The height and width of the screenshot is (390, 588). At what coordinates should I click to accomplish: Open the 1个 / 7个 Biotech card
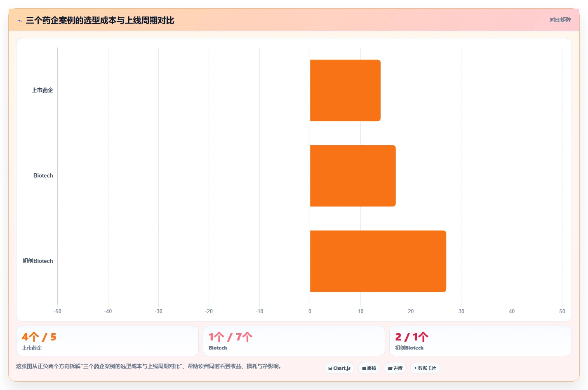coord(294,341)
